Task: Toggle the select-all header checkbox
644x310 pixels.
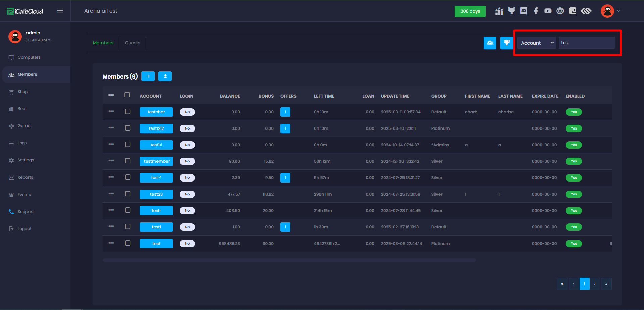Action: click(x=127, y=95)
